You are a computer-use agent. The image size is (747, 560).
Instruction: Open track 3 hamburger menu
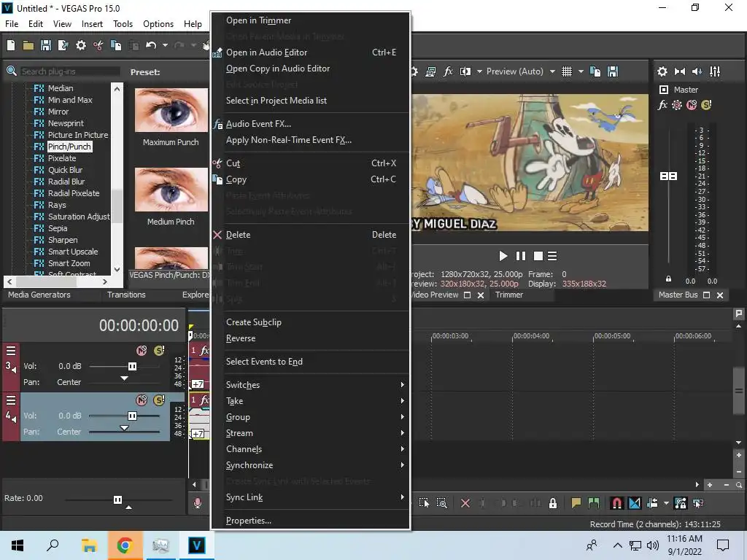[11, 351]
